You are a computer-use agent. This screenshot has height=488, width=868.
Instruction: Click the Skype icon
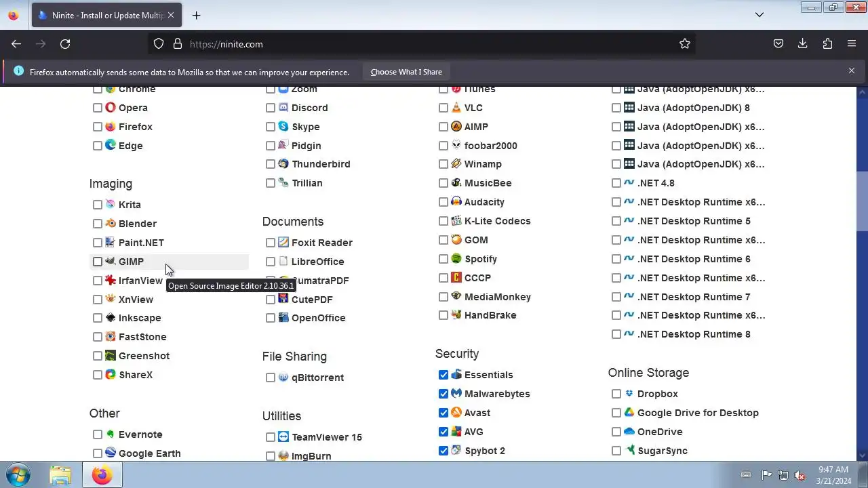pos(283,126)
